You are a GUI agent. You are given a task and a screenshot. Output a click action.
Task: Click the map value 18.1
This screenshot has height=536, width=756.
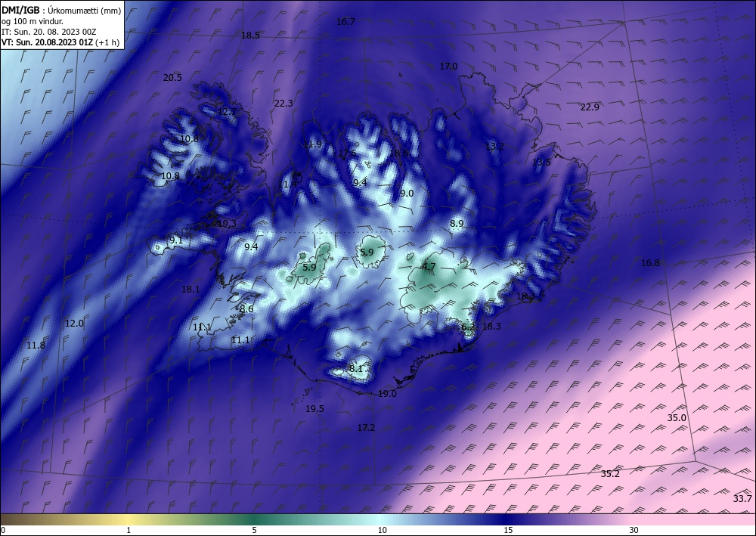coord(191,290)
